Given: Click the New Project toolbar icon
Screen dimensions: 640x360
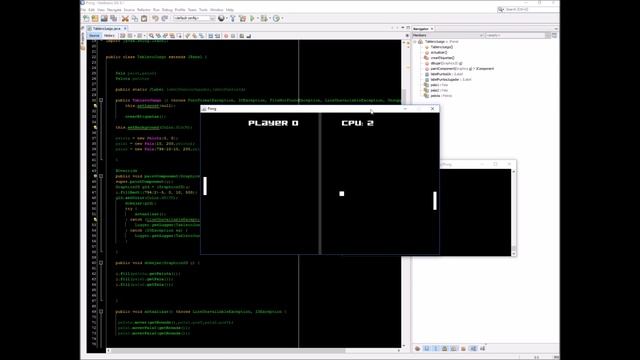Looking at the screenshot, I should (x=95, y=18).
